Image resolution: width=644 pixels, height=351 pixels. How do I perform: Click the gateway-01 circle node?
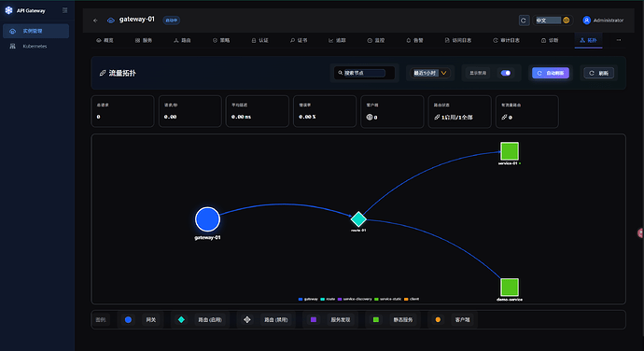coord(207,219)
